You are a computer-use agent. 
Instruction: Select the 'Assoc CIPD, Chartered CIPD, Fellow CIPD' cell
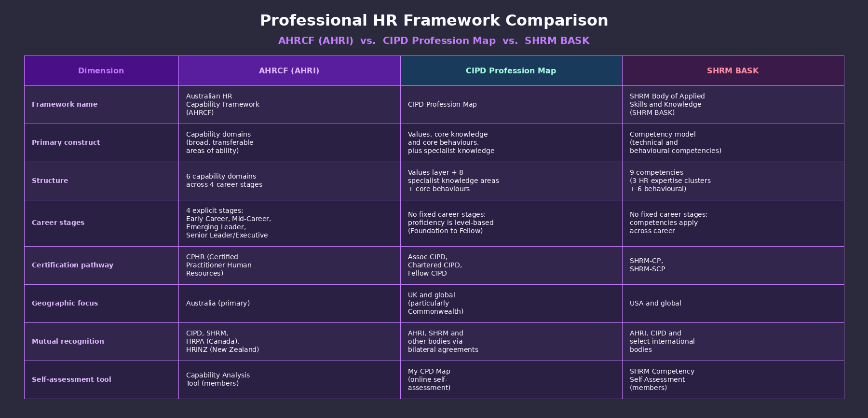pyautogui.click(x=511, y=265)
